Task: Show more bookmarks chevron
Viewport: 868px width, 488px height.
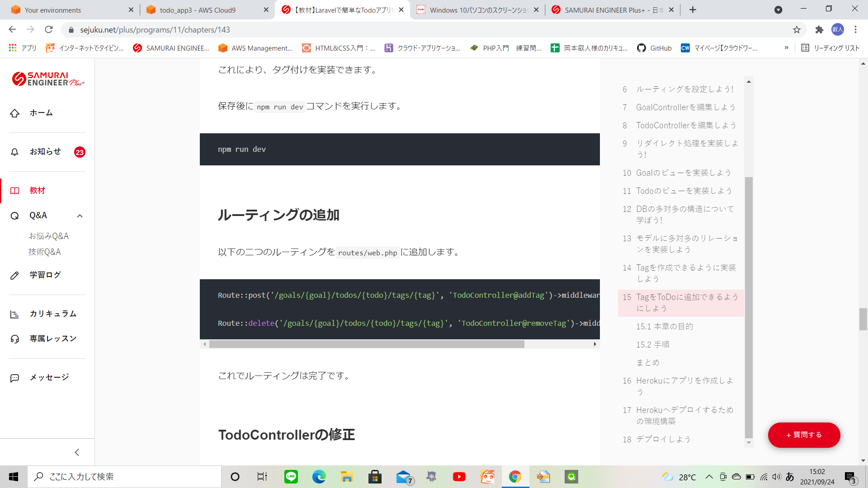Action: [787, 48]
